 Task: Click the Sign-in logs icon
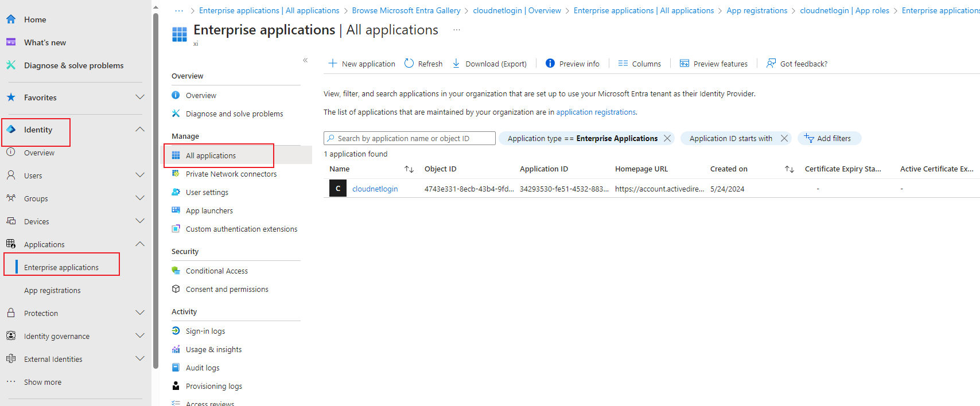[176, 331]
